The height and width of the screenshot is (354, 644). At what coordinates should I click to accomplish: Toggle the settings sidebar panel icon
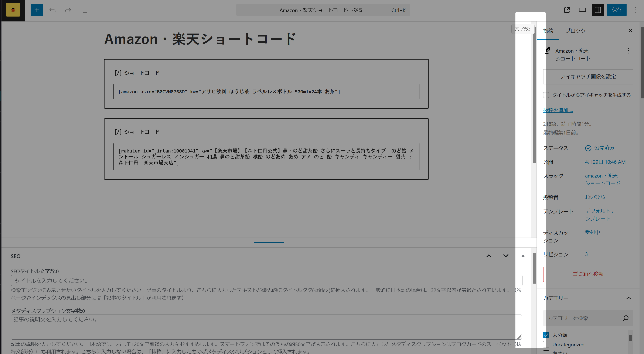pyautogui.click(x=597, y=10)
